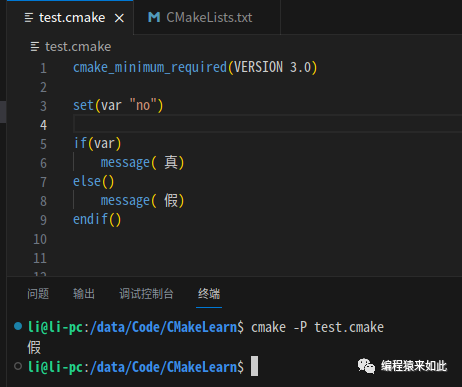The height and width of the screenshot is (387, 462).
Task: Click line number 9 in gutter
Action: pos(43,220)
